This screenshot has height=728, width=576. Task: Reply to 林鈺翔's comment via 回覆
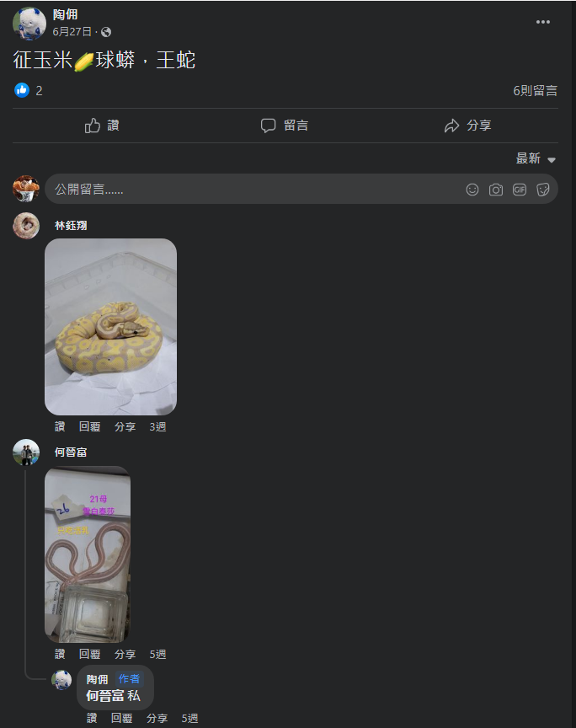click(89, 426)
